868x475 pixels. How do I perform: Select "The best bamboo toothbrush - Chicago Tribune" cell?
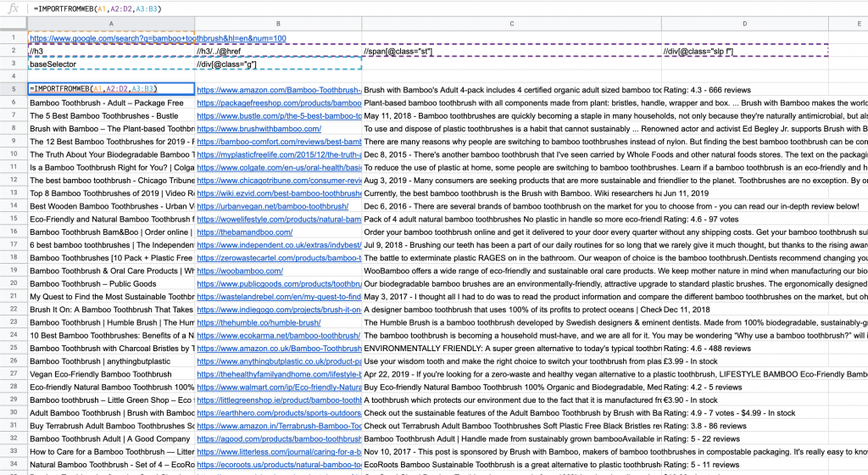[111, 181]
